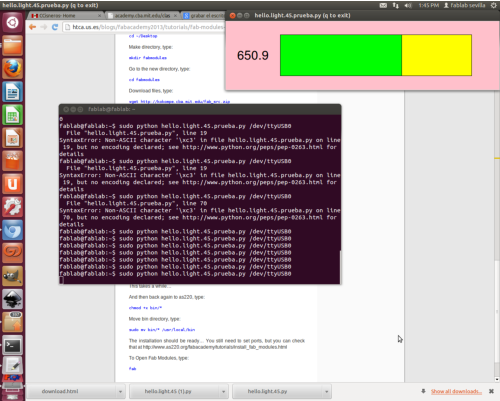Click 'To Open Fab Modules, type:' text

[159, 358]
